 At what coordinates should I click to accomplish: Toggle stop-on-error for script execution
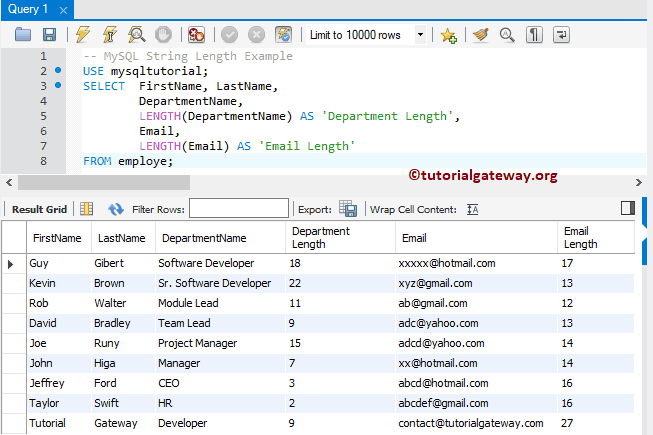[197, 35]
